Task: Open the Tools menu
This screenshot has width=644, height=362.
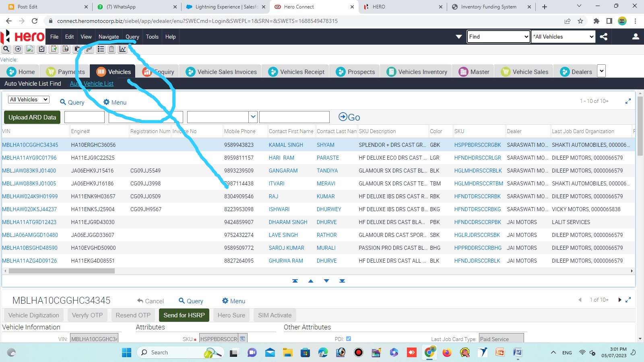Action: coord(152,37)
